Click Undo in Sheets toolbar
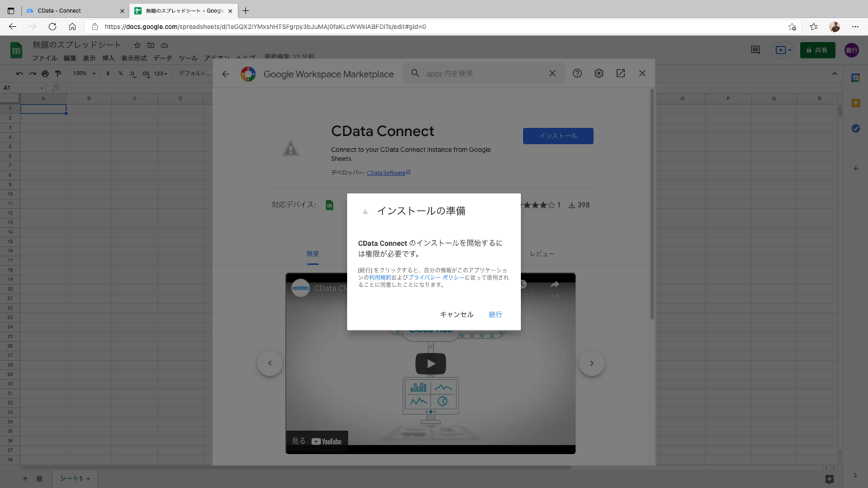This screenshot has width=868, height=488. tap(20, 74)
